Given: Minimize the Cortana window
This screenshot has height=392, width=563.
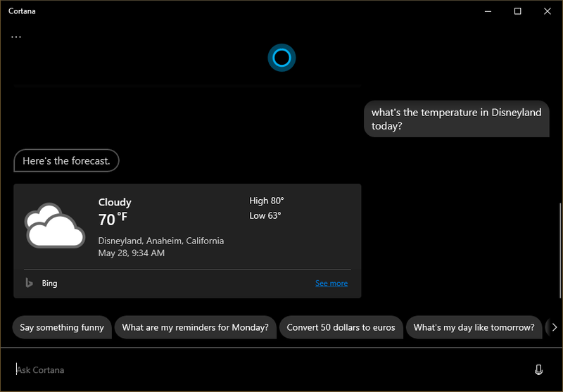Looking at the screenshot, I should point(488,11).
